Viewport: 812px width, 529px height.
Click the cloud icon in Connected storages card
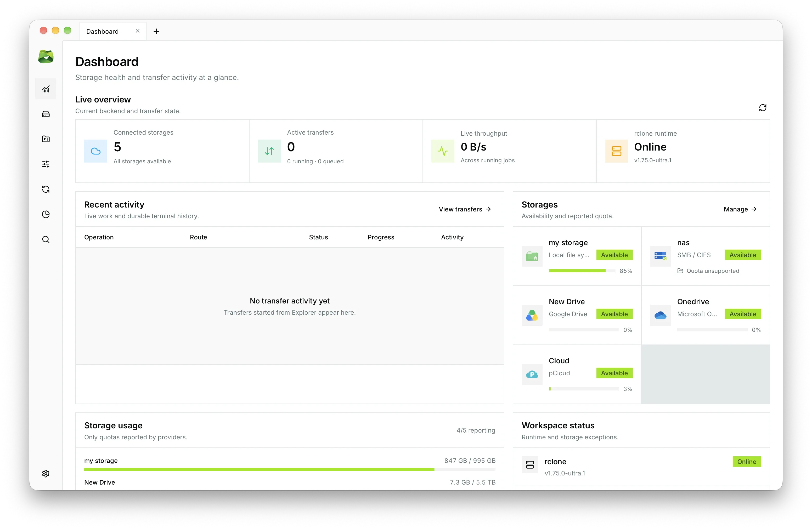click(x=96, y=151)
